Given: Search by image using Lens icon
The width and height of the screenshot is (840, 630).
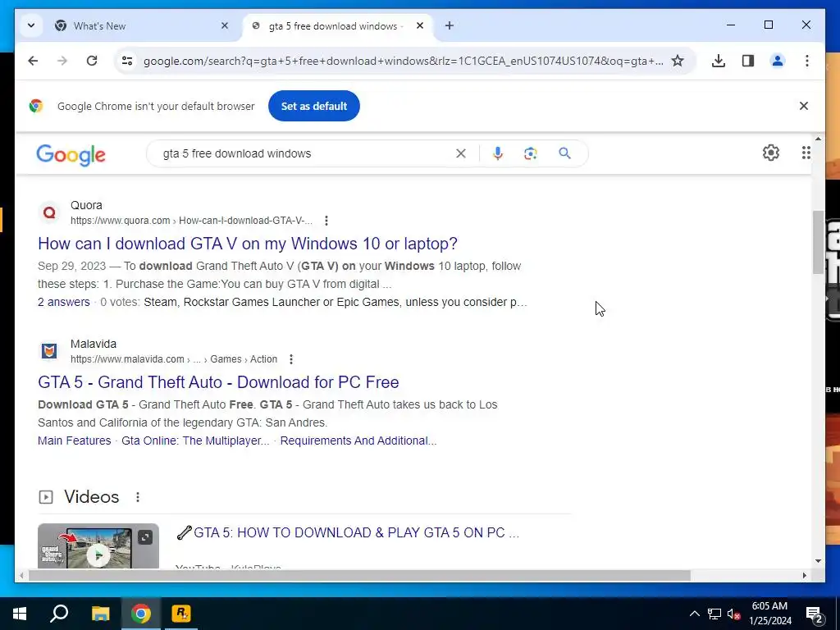Looking at the screenshot, I should pyautogui.click(x=531, y=153).
